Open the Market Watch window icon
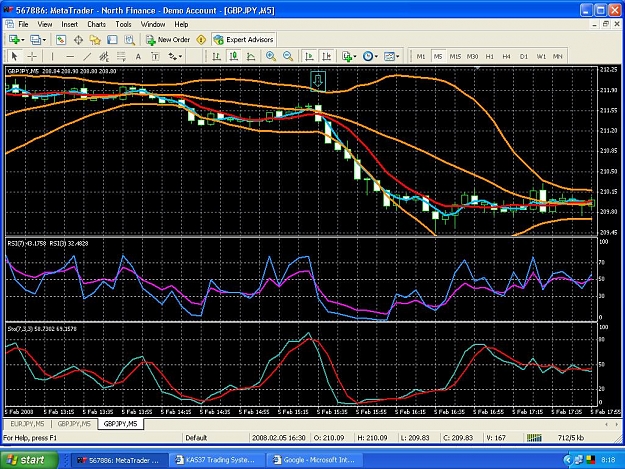The image size is (625, 469). (x=61, y=40)
